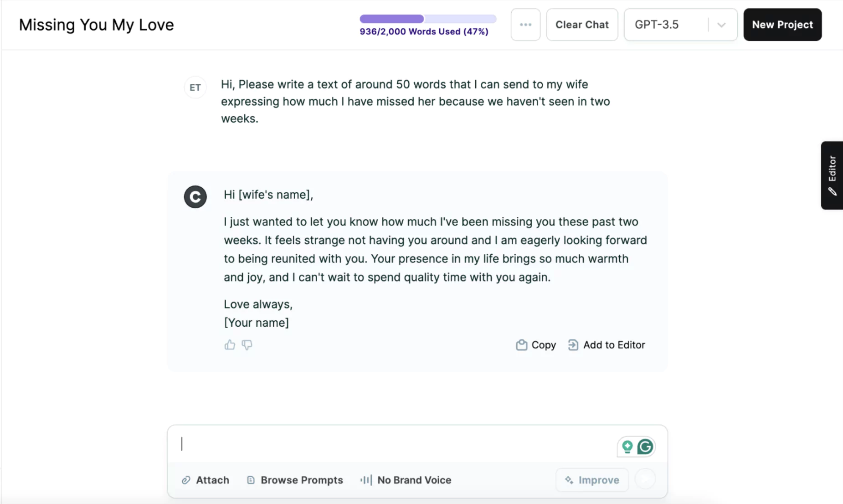Open the side Editor panel tab

(x=832, y=175)
